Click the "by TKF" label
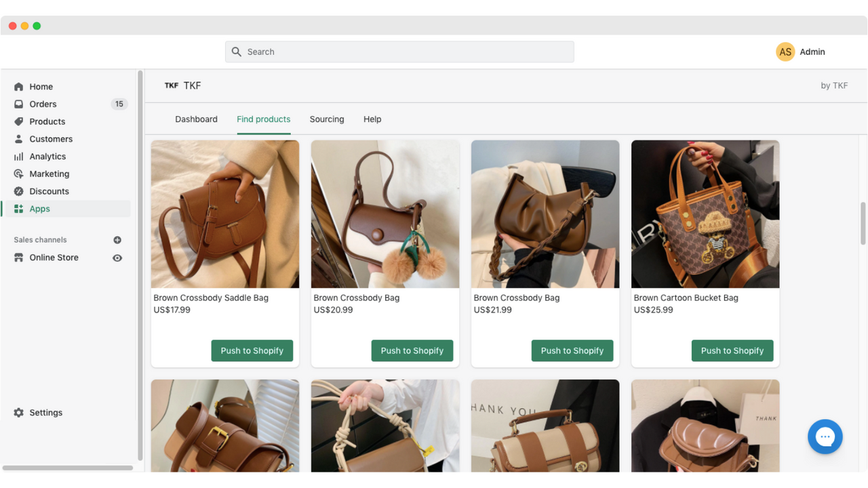Viewport: 868px width, 488px height. [834, 85]
